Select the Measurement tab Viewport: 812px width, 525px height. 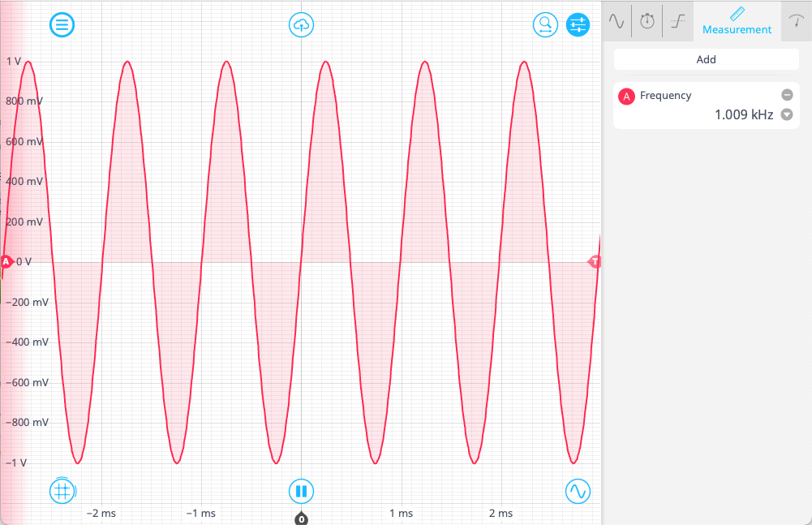737,22
